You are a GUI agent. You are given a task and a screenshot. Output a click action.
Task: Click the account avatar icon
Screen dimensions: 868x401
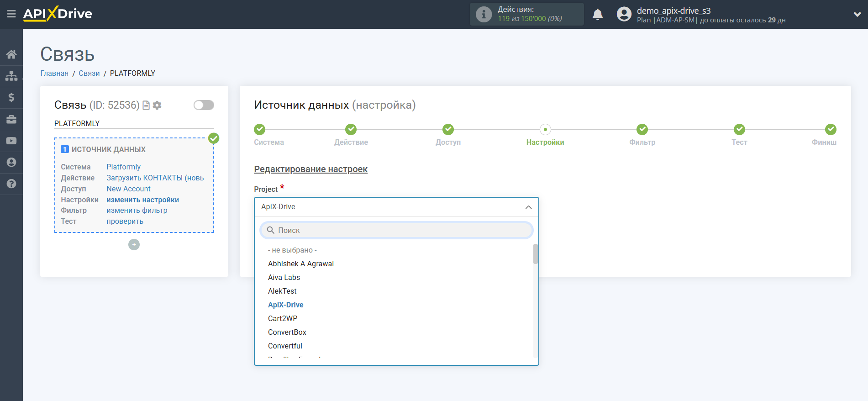[624, 14]
